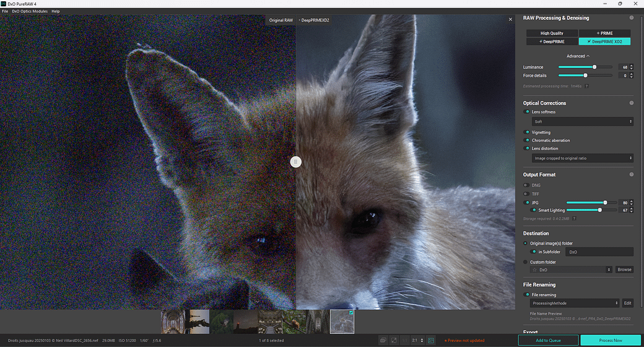This screenshot has height=347, width=644.
Task: Enable the DNG output format toggle
Action: point(527,185)
